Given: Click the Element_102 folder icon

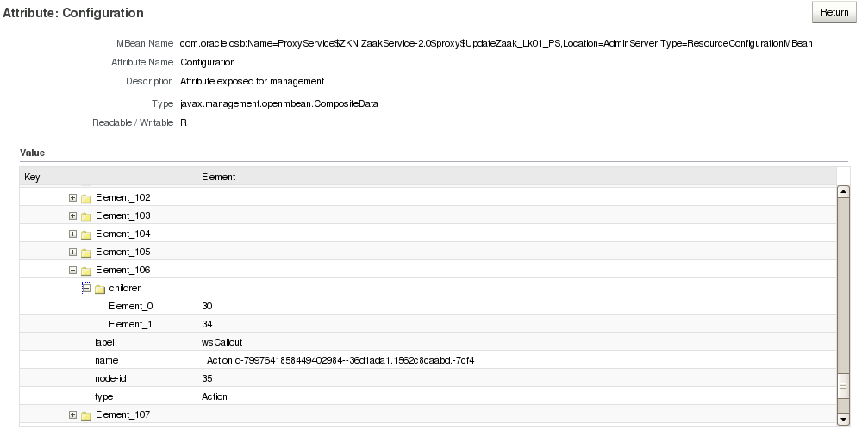Looking at the screenshot, I should pyautogui.click(x=86, y=198).
